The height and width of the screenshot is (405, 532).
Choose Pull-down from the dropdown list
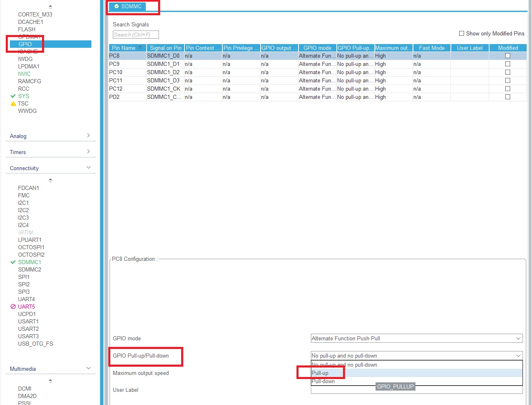click(x=417, y=381)
